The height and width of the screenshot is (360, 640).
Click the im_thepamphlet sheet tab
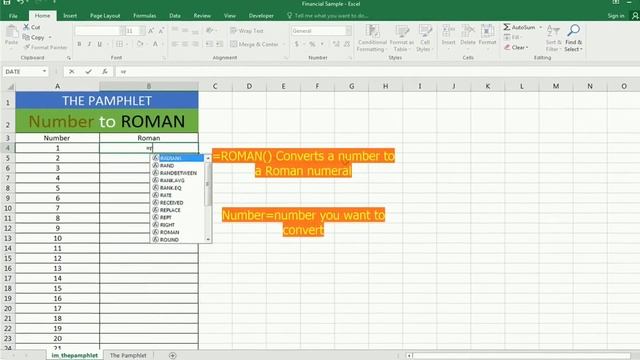(x=75, y=355)
